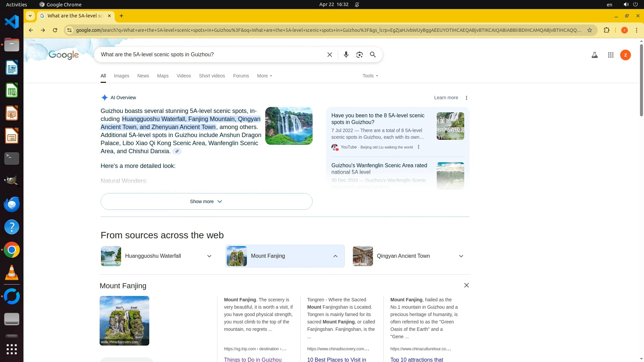Screen dimensions: 644x362
Task: Start a voice search with the microphone
Action: pos(346,55)
